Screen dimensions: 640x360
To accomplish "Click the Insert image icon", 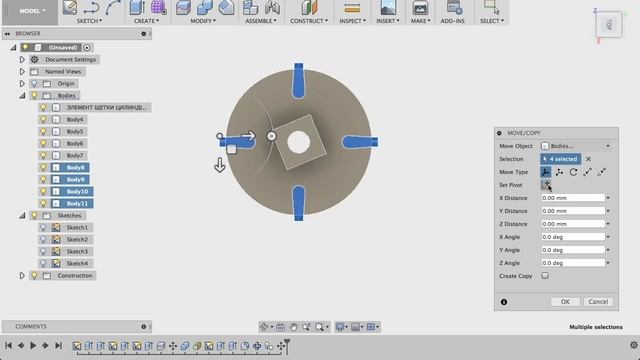I will [x=388, y=7].
